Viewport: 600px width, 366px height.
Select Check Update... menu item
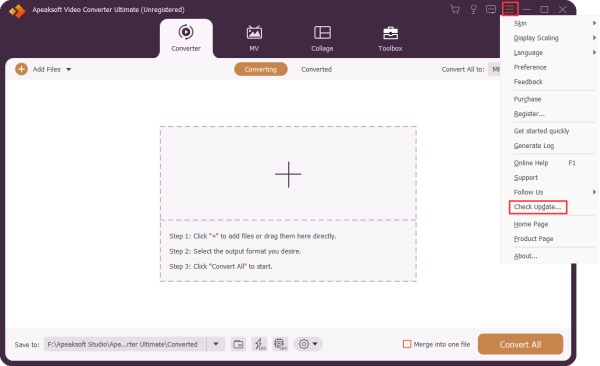(538, 207)
